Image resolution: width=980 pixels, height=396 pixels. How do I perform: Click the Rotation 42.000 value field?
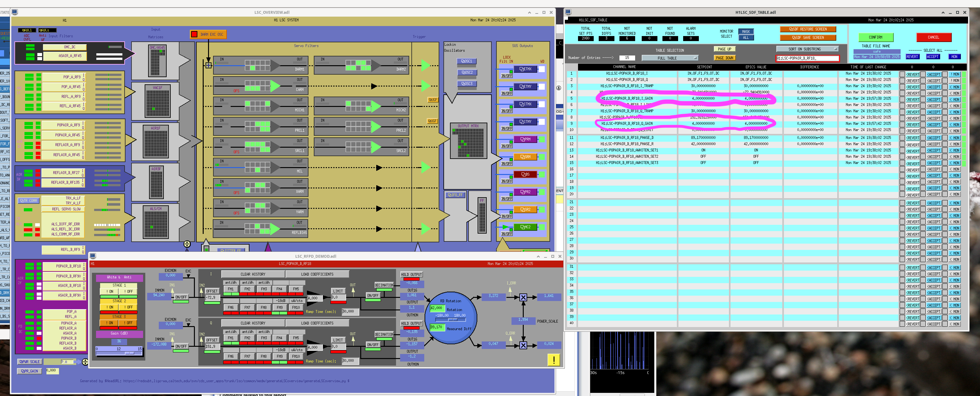(437, 308)
